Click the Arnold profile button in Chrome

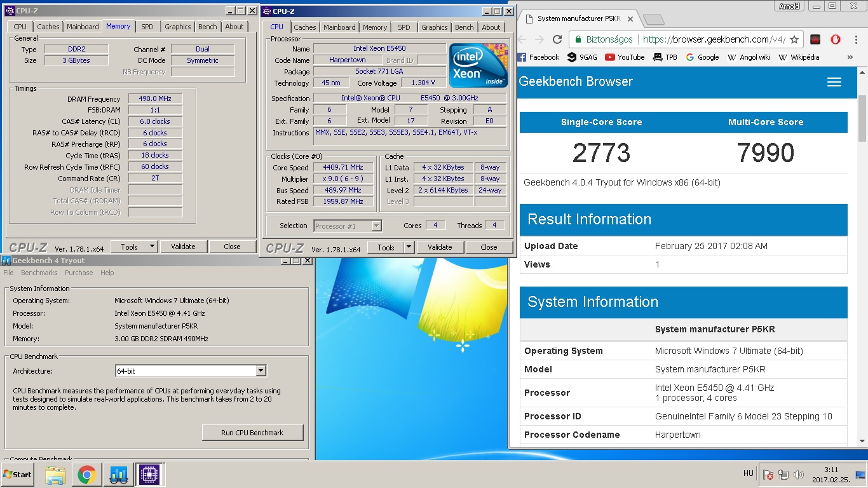pyautogui.click(x=790, y=6)
